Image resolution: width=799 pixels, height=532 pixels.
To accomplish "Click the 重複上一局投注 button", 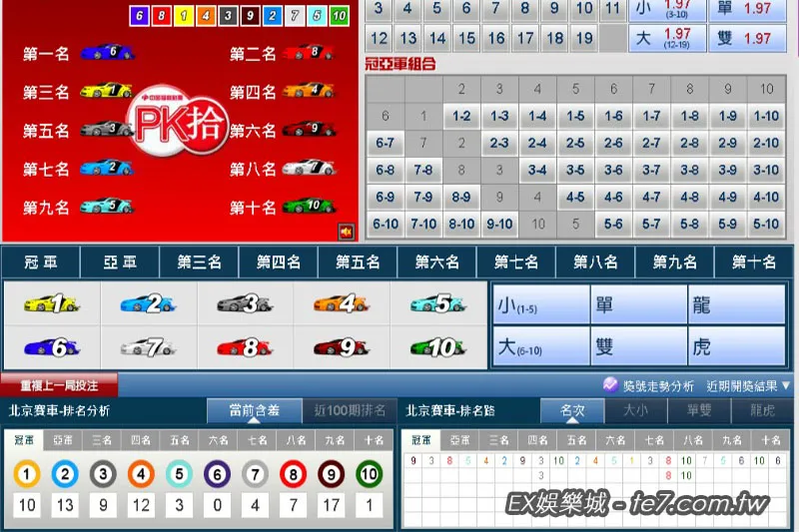I will point(60,385).
